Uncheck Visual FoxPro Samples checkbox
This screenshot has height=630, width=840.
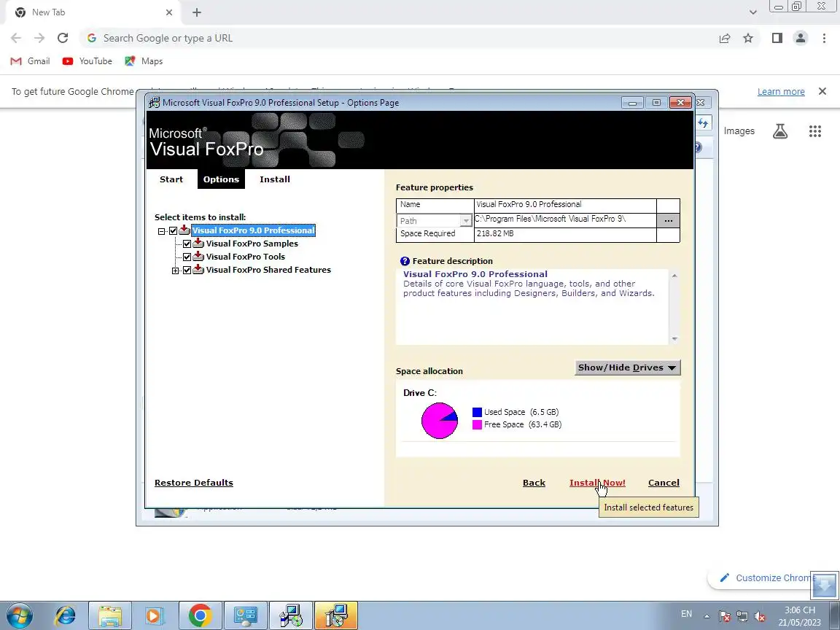(x=187, y=244)
